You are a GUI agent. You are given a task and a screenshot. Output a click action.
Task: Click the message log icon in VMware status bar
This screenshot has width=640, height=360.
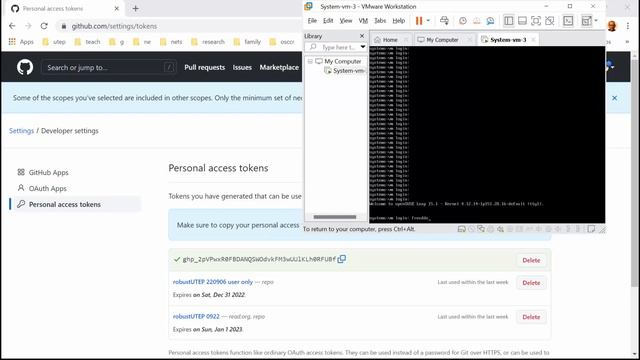591,229
